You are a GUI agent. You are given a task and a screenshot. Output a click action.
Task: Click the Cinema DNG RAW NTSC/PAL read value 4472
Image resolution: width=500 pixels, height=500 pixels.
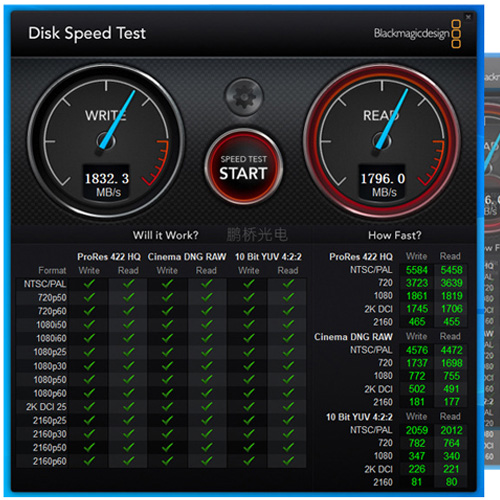tap(451, 350)
